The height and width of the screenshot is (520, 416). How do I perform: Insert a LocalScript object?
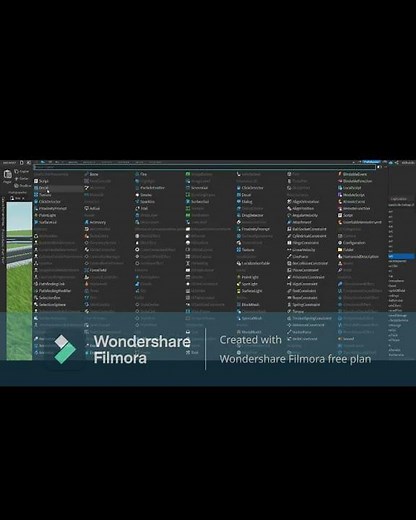pos(350,188)
